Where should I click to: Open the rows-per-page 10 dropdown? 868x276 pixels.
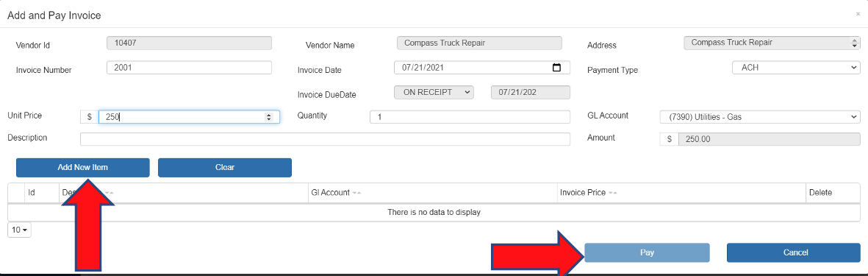pos(19,230)
